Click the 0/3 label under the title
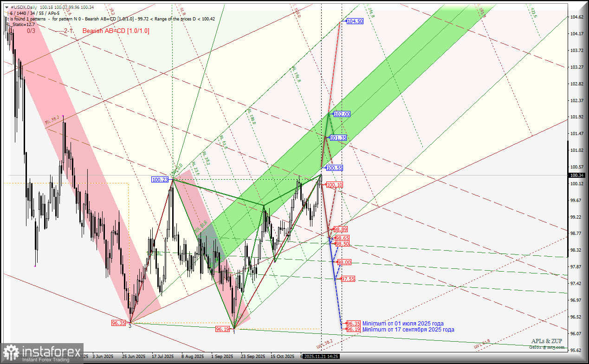This screenshot has height=364, width=589. (31, 31)
